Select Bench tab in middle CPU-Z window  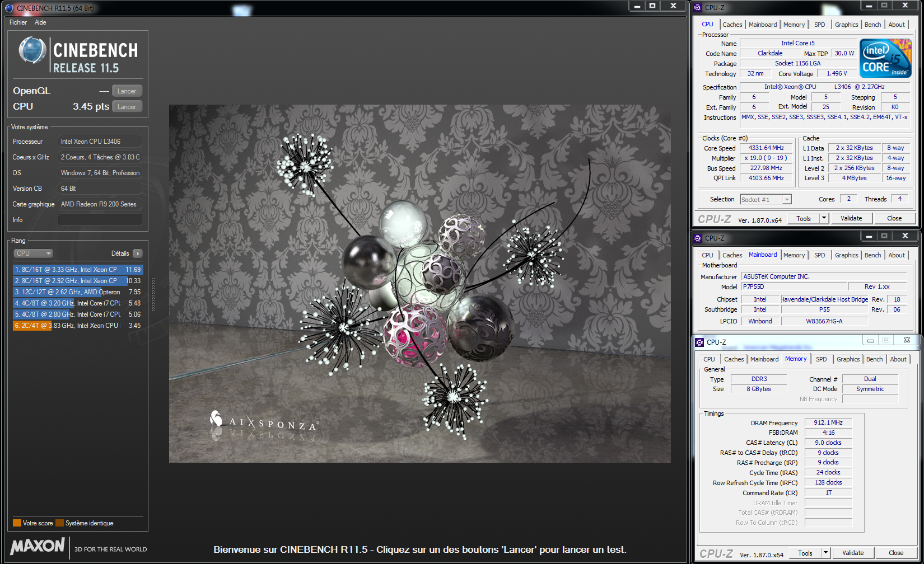(x=872, y=255)
